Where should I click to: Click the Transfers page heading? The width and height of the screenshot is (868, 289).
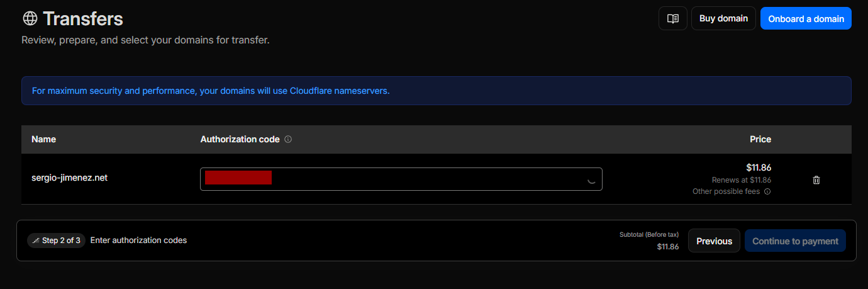coord(83,18)
